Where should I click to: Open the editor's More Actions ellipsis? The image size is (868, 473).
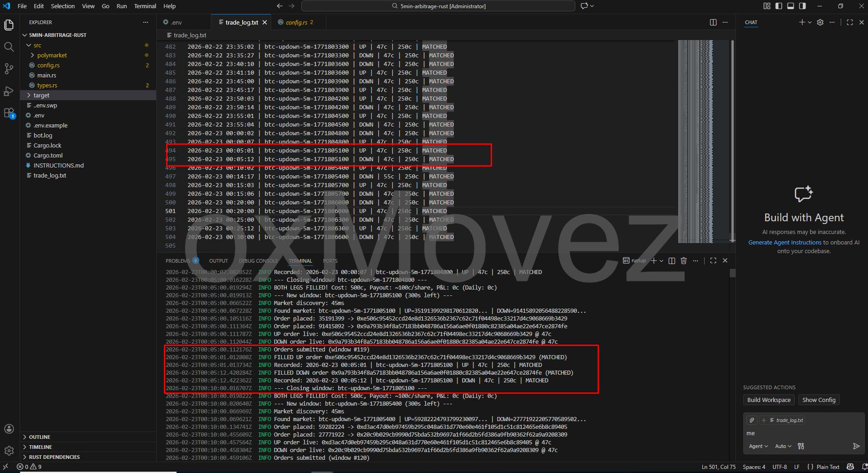725,22
